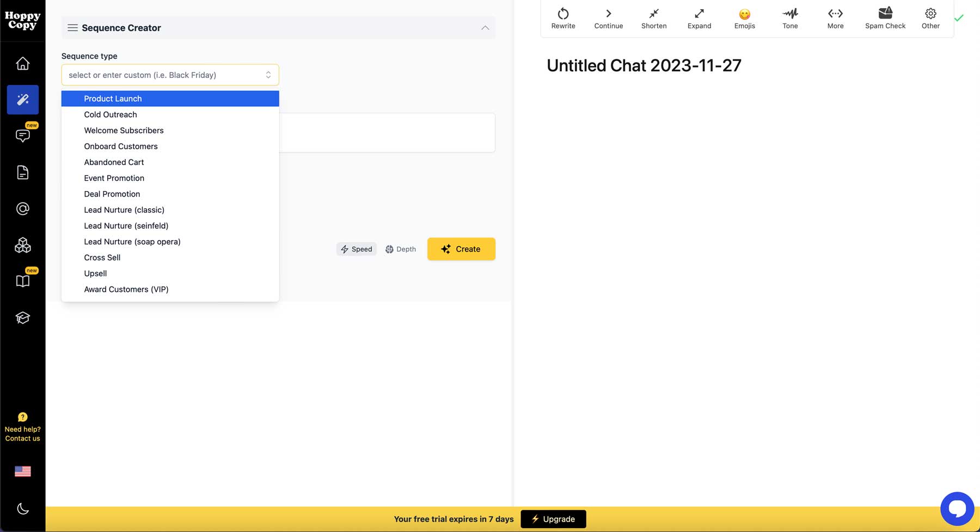Screen dimensions: 980x532
Task: Toggle Depth generation mode
Action: pos(400,249)
